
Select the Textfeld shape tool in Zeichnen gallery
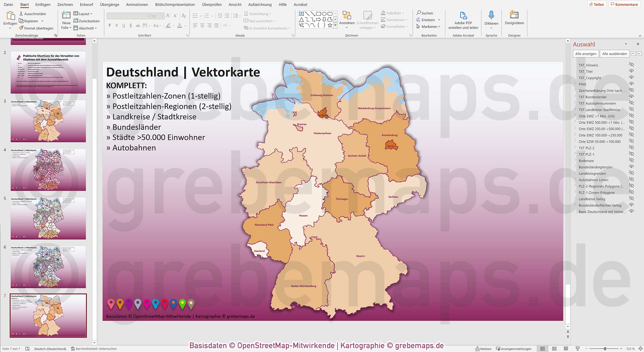(301, 14)
